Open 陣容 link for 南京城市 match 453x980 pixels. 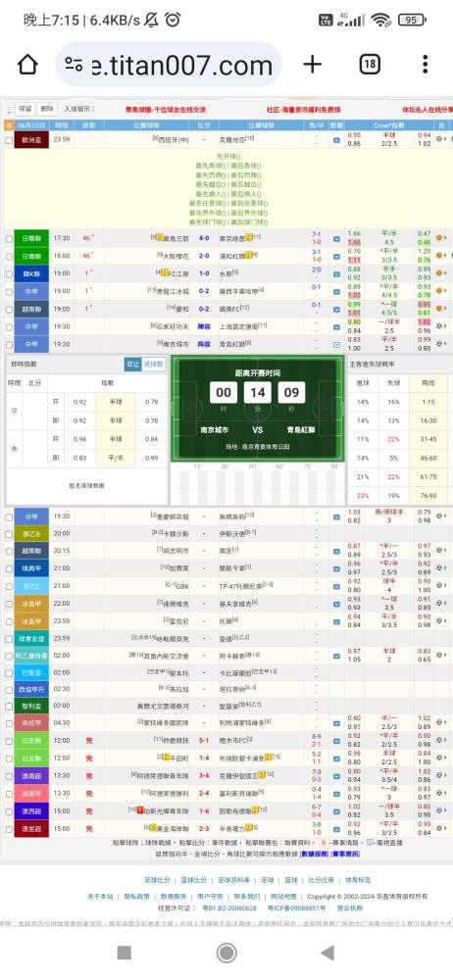point(204,344)
